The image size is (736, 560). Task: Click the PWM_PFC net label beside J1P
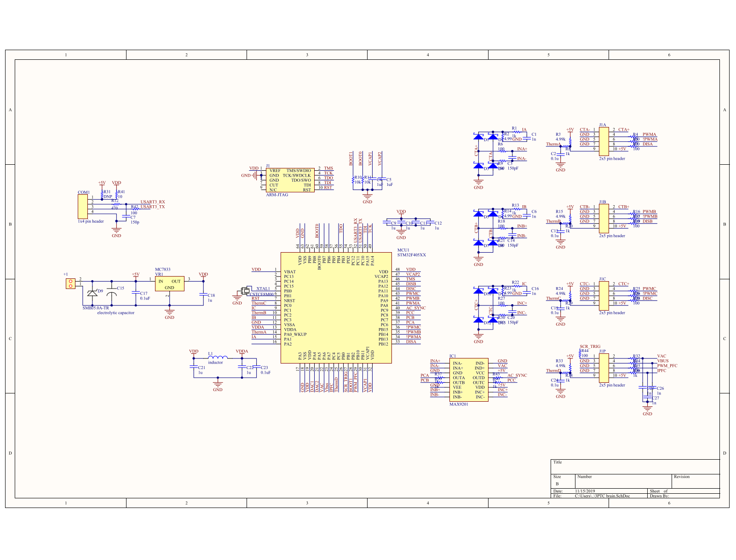click(x=667, y=366)
